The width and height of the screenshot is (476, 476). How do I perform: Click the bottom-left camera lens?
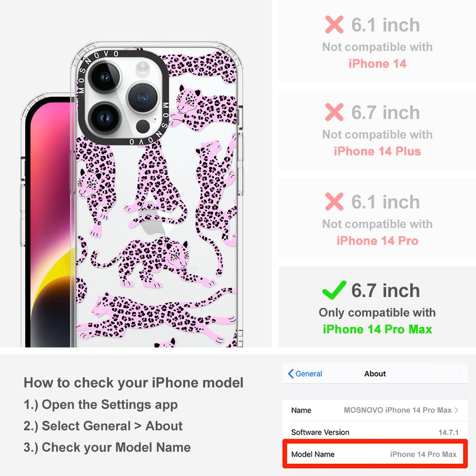coord(105,118)
